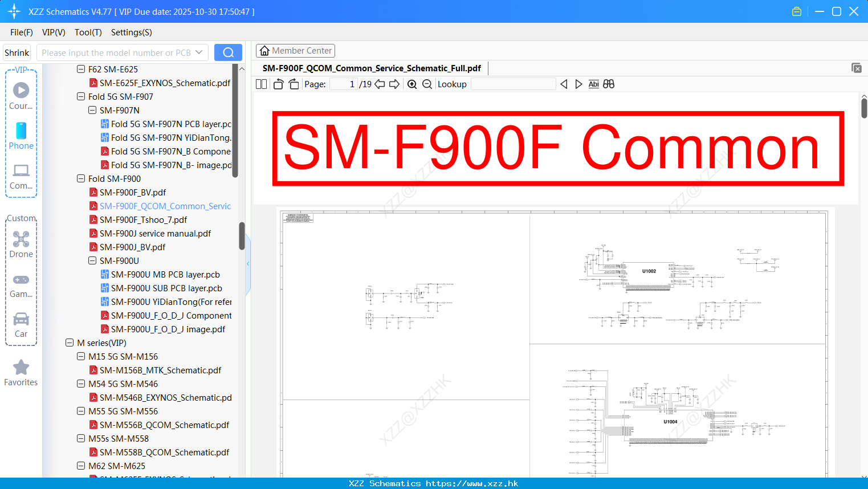
Task: Open the VIP(V) menu
Action: pos(54,32)
